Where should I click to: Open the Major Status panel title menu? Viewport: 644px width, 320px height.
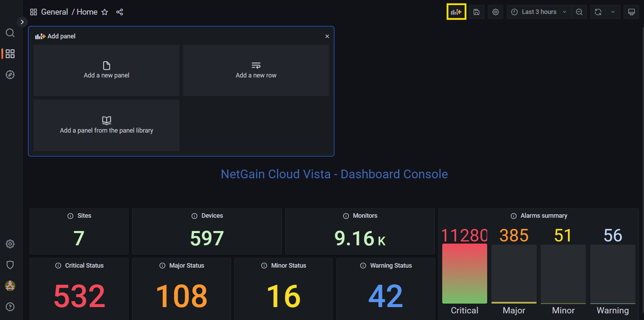click(187, 266)
